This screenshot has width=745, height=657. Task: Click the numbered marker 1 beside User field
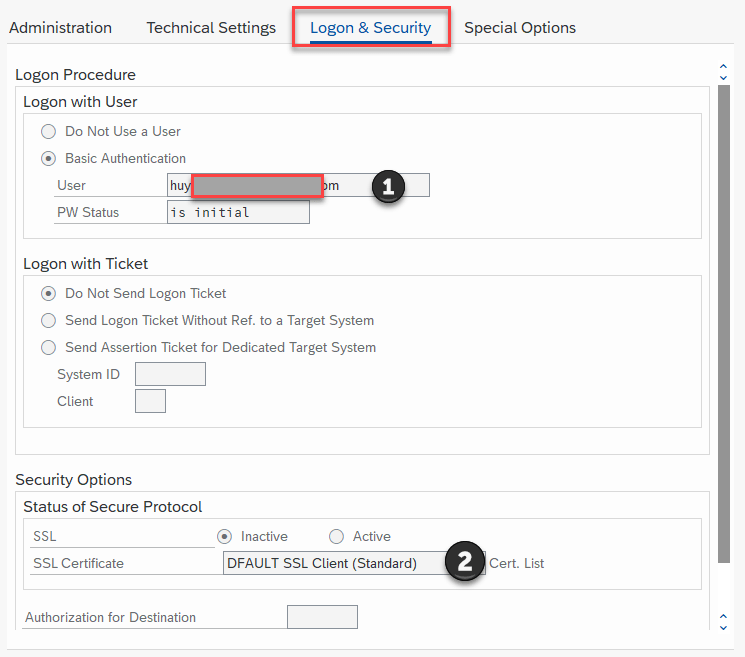(x=388, y=186)
